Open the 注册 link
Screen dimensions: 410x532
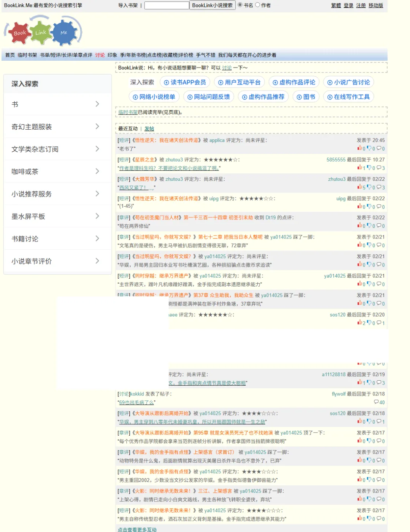[361, 5]
